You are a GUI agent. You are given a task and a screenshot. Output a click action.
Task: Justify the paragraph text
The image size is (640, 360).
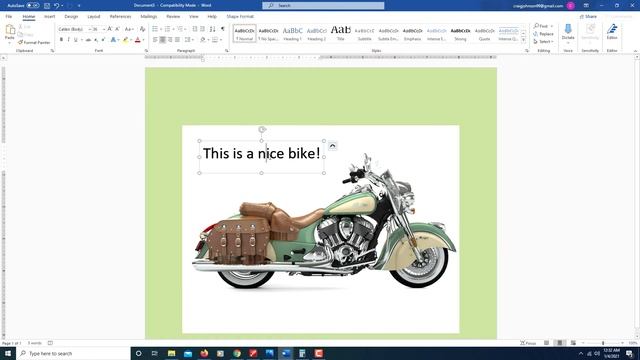(177, 40)
